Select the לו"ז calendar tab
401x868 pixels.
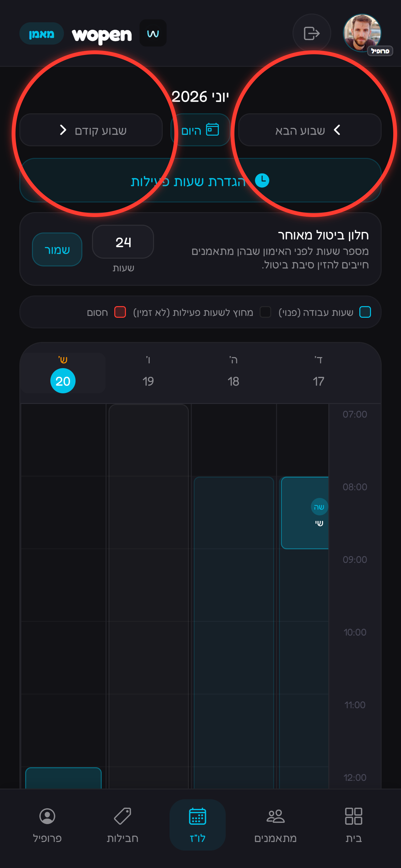point(198,824)
